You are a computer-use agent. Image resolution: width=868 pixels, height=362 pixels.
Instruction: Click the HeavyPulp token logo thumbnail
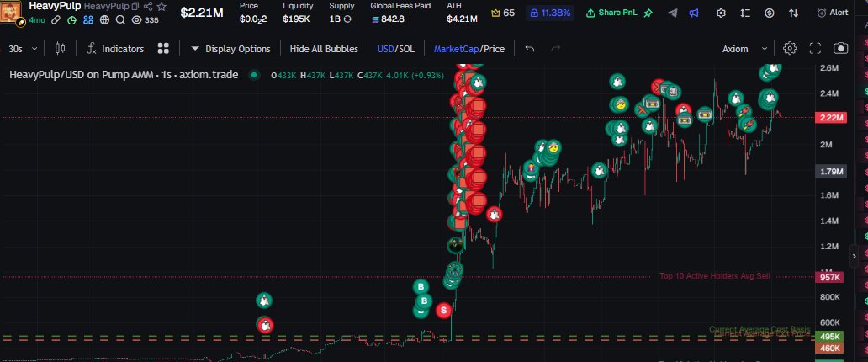12,11
